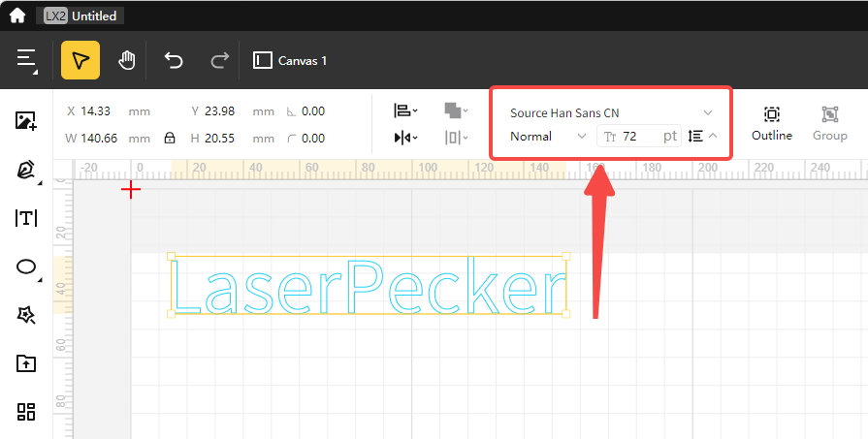Edit the font size 72 field
The width and height of the screenshot is (868, 439).
click(638, 136)
